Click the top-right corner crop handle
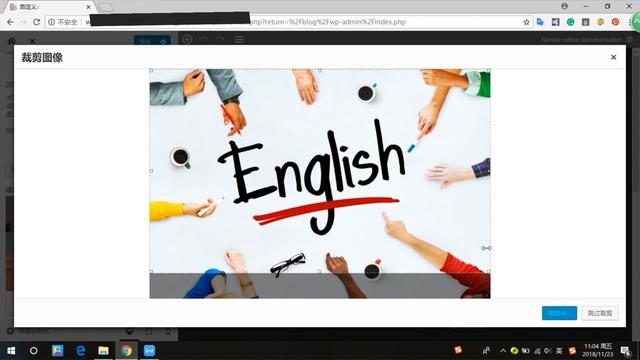Image resolution: width=640 pixels, height=360 pixels. (x=489, y=70)
